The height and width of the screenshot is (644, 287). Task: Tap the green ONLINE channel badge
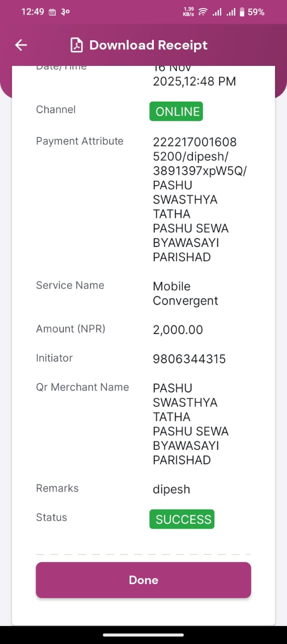[176, 112]
